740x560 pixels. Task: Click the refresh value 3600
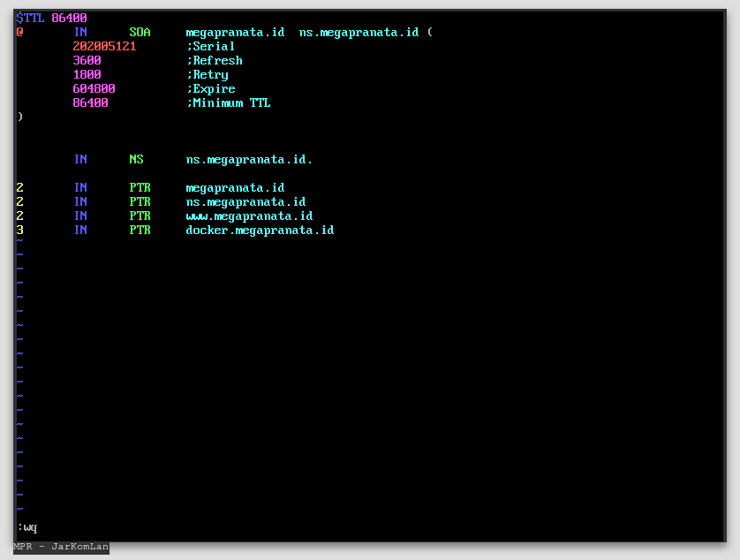coord(87,60)
